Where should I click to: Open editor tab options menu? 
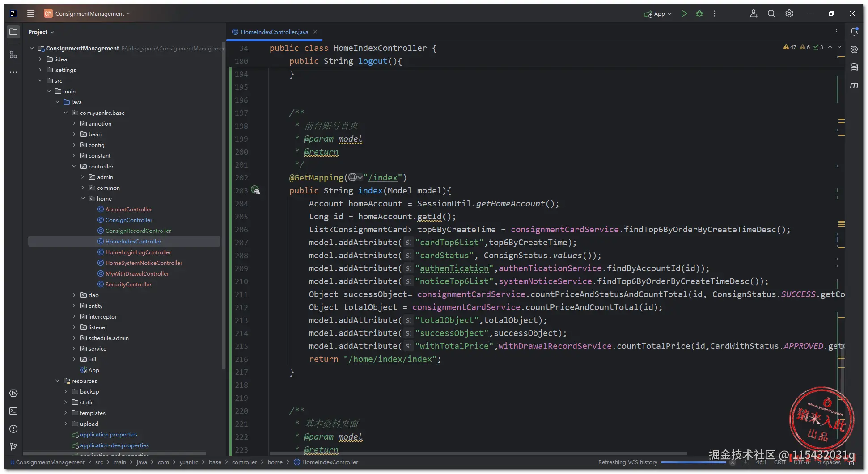[x=836, y=32]
